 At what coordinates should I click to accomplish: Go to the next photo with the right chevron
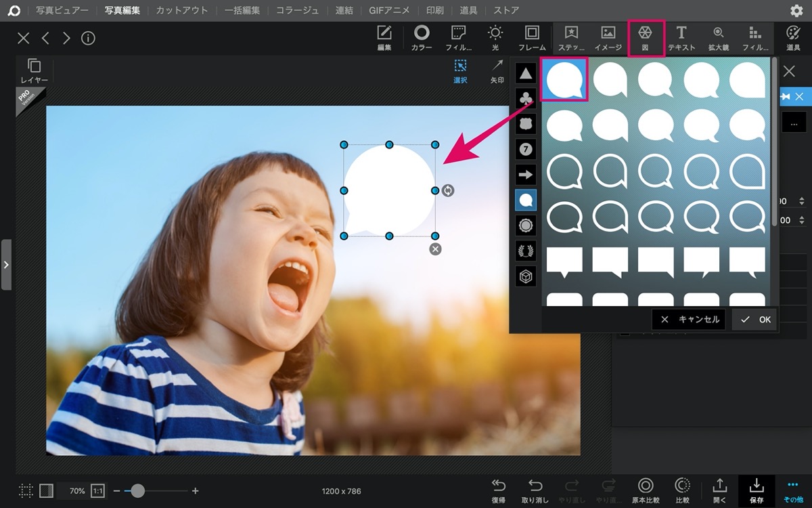(x=66, y=39)
